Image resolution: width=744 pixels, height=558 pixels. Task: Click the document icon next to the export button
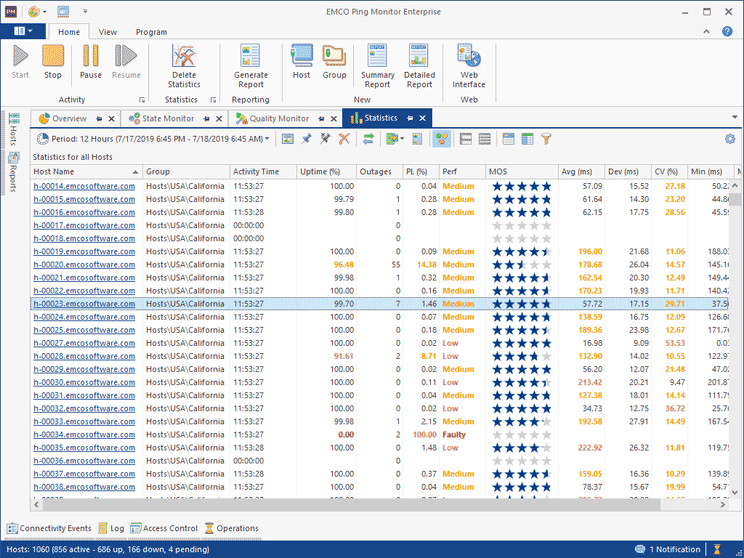pyautogui.click(x=417, y=139)
